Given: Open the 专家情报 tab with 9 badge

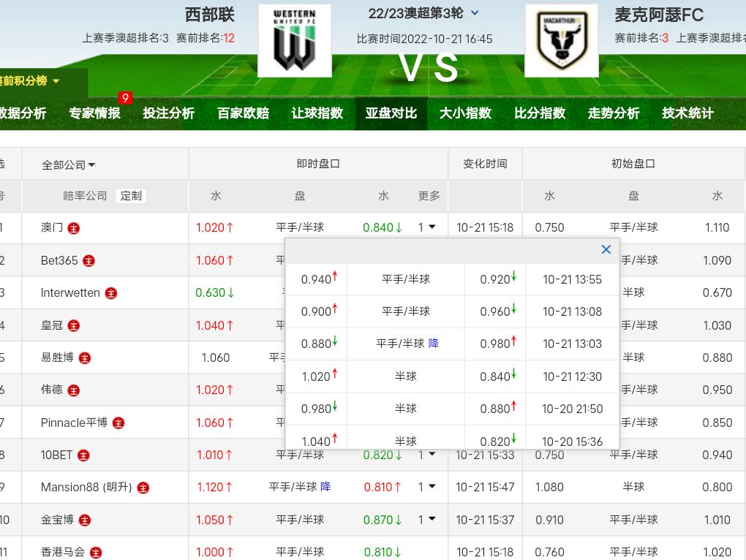Looking at the screenshot, I should (x=95, y=113).
